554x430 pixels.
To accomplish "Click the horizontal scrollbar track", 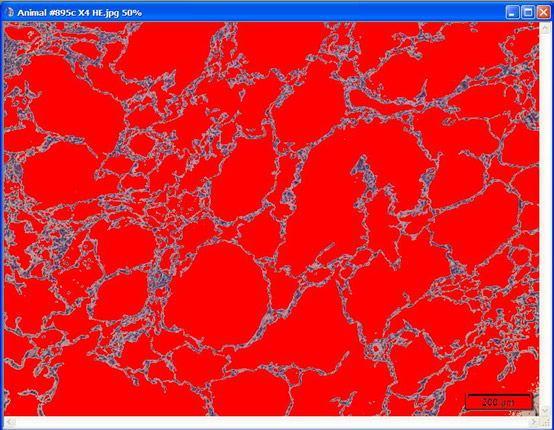I will [x=272, y=422].
